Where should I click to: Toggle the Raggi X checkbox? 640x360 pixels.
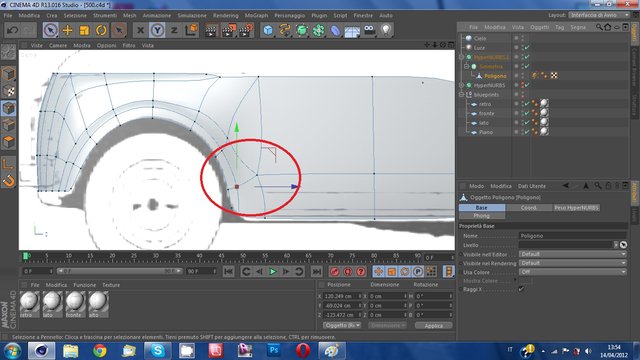pyautogui.click(x=521, y=289)
